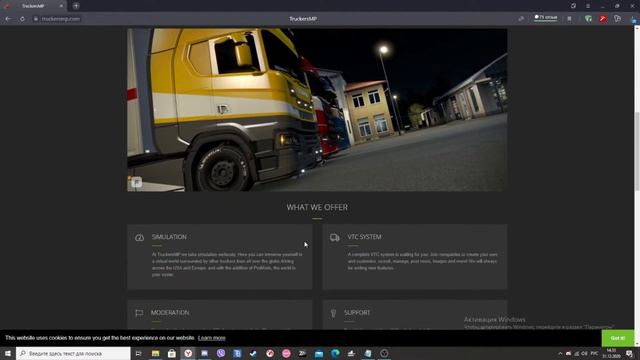Click the SIMULATION card title
This screenshot has height=360, width=640.
coord(169,237)
